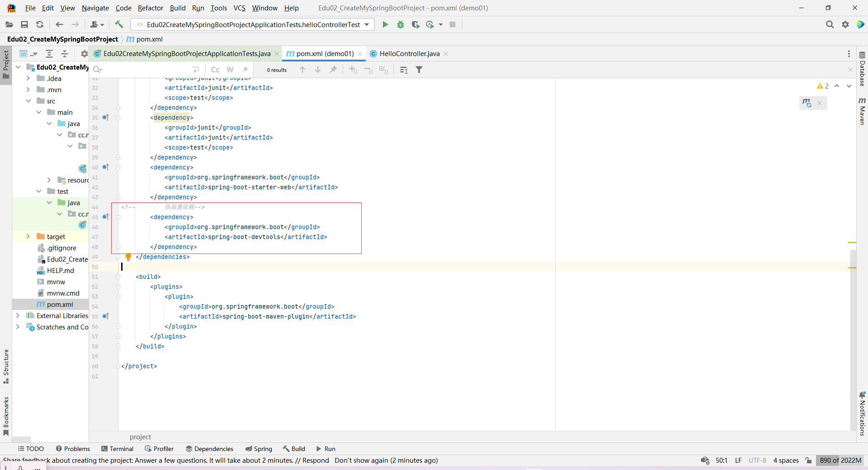Open the Refactor menu
This screenshot has width=868, height=470.
coord(151,8)
